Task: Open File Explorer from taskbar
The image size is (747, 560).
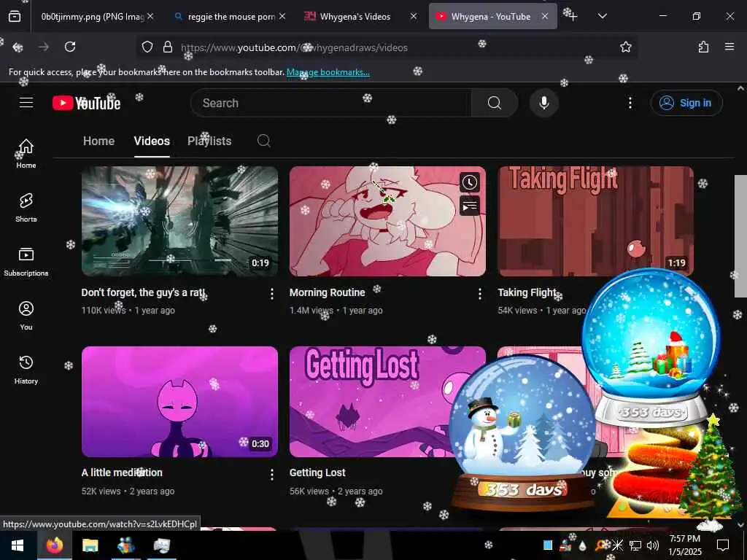Action: click(x=90, y=545)
